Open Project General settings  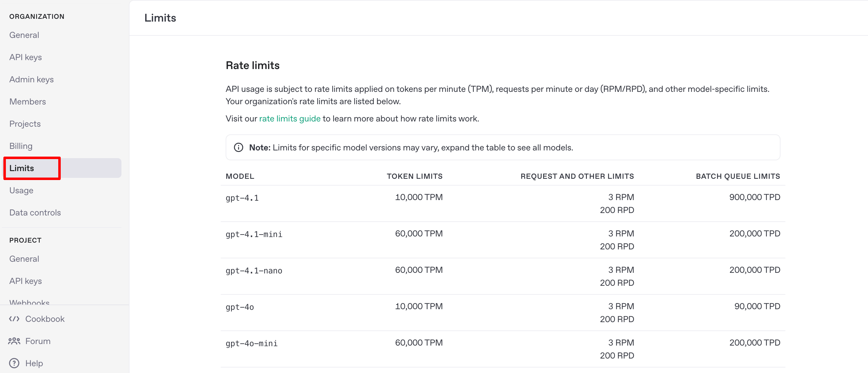tap(24, 259)
